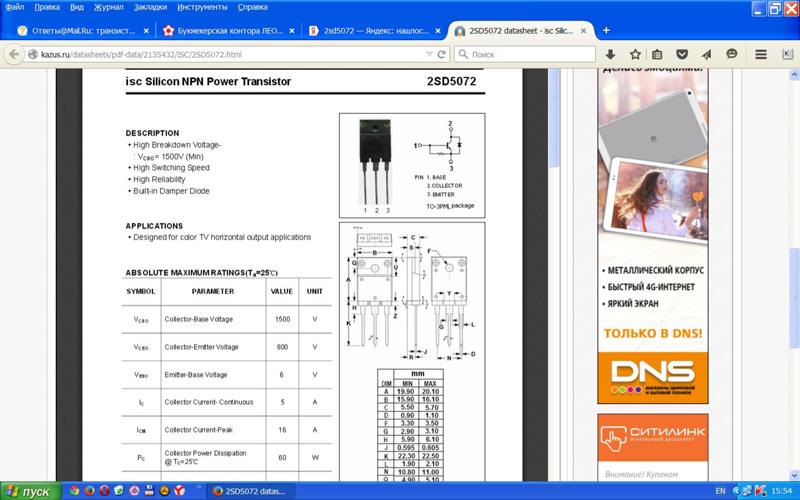Open a new tab with plus button
This screenshot has height=500, width=800.
click(606, 30)
